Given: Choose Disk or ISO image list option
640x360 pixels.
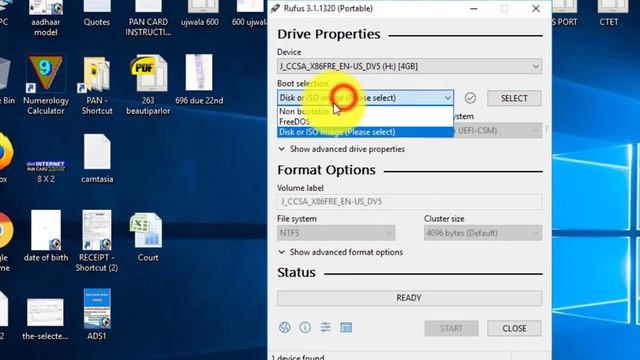Looking at the screenshot, I should [365, 132].
